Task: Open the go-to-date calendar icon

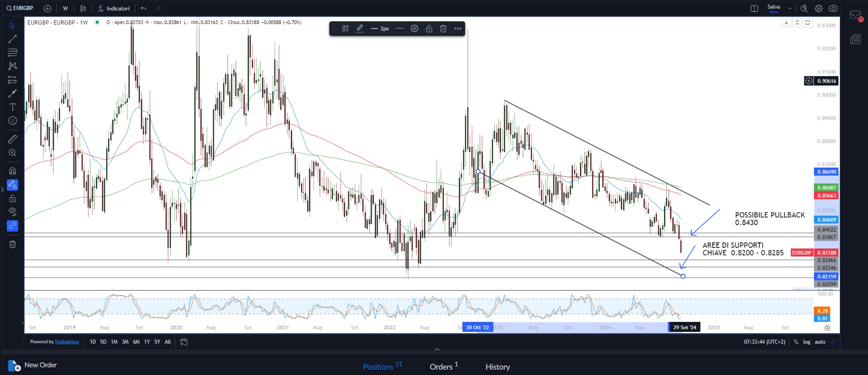Action: (x=184, y=342)
